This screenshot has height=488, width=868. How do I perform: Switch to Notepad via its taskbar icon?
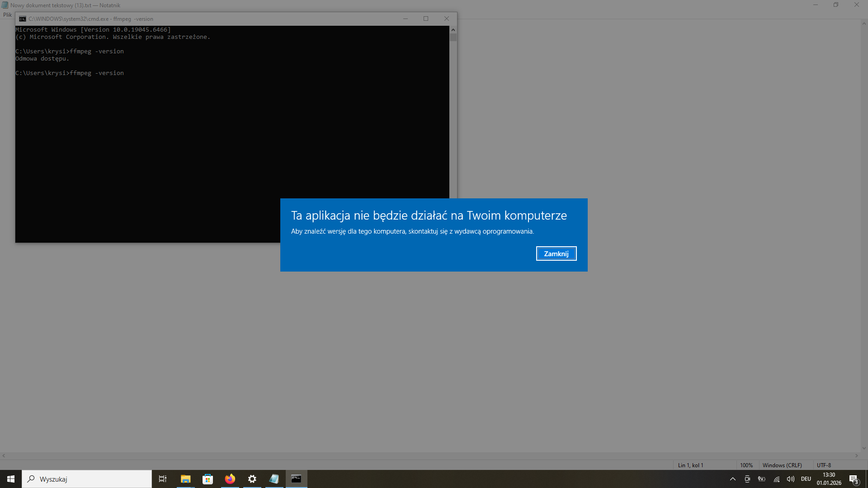pyautogui.click(x=274, y=479)
